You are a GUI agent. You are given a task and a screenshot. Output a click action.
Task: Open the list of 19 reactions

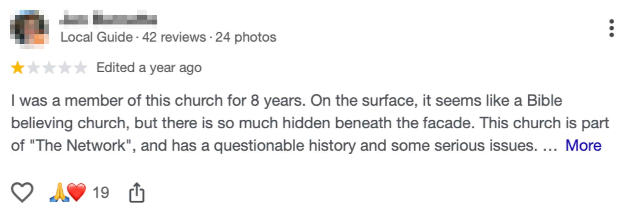(101, 193)
